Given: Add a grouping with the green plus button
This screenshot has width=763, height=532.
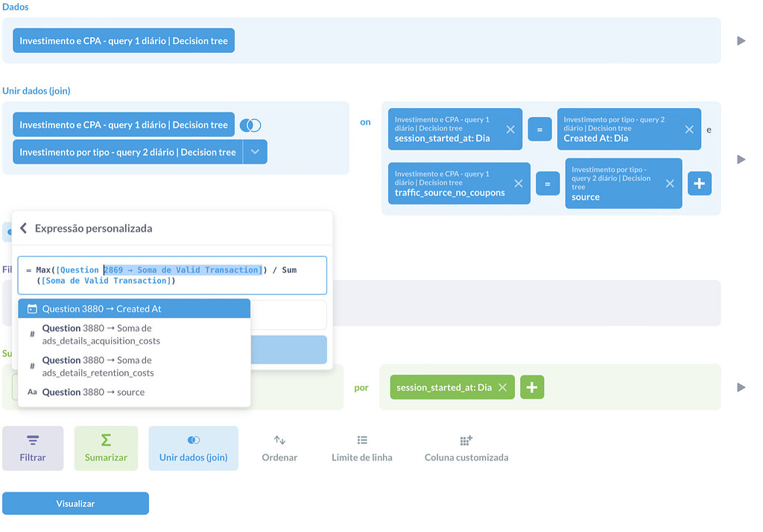Looking at the screenshot, I should [532, 387].
